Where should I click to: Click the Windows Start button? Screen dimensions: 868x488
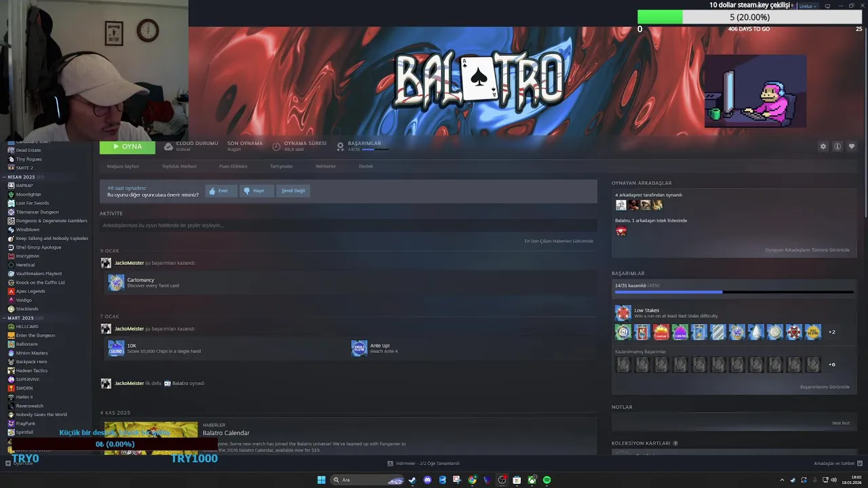(x=321, y=480)
